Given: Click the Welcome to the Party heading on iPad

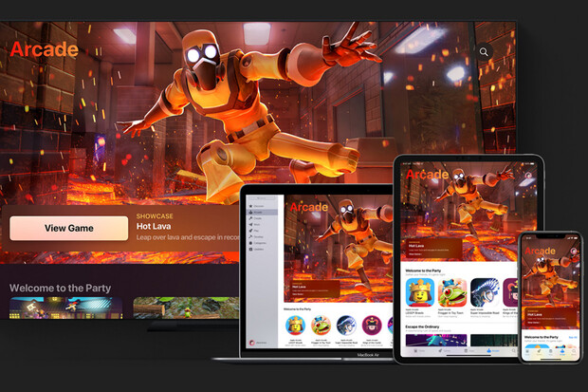Looking at the screenshot, I should coord(423,271).
